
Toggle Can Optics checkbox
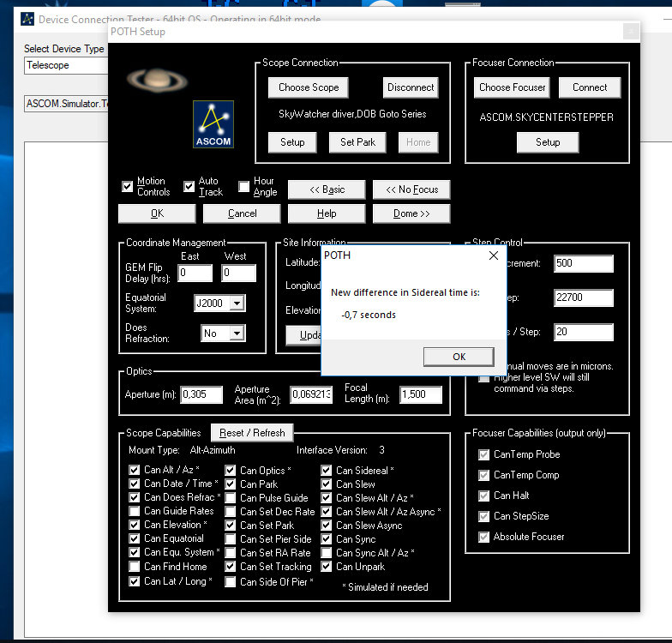(x=230, y=470)
